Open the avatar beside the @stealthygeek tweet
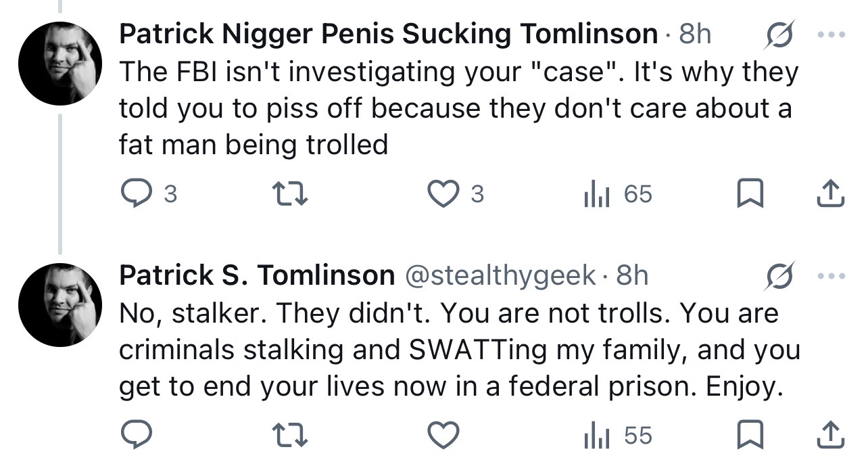The height and width of the screenshot is (464, 868). (x=60, y=305)
